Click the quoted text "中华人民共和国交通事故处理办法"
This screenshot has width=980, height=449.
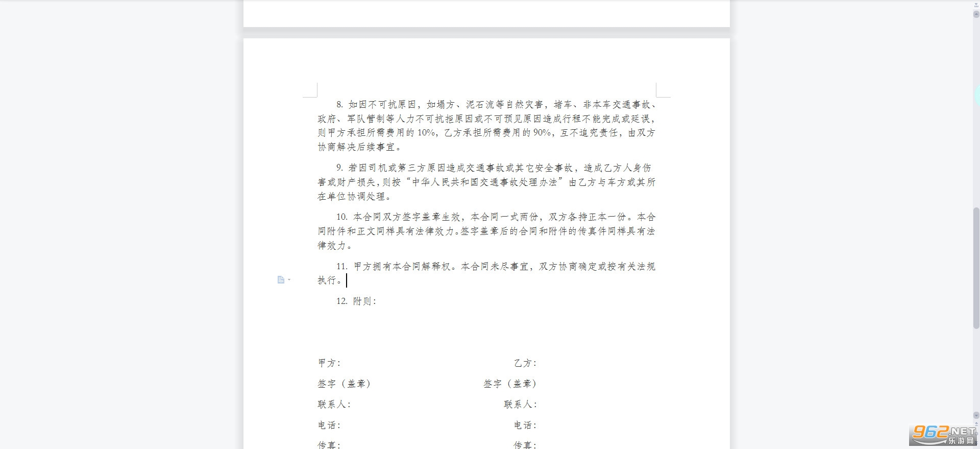[484, 182]
